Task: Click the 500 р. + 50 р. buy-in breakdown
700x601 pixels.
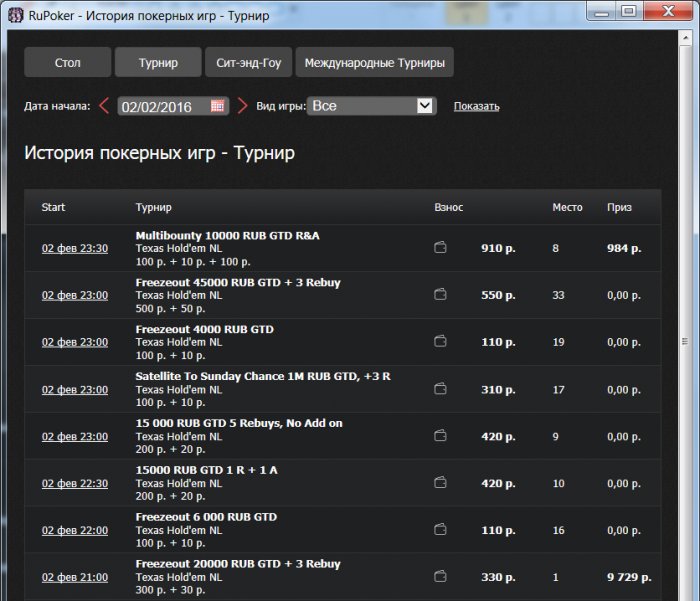Action: [x=170, y=309]
